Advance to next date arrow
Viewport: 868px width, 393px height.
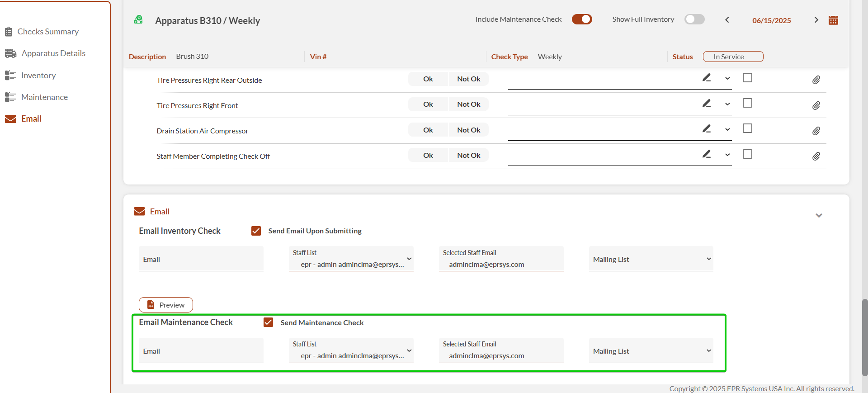[816, 20]
